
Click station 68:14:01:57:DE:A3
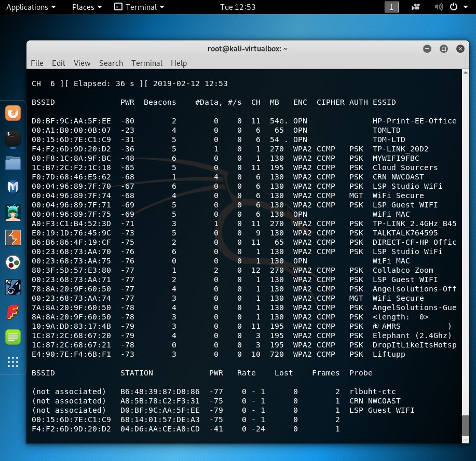[x=160, y=420]
